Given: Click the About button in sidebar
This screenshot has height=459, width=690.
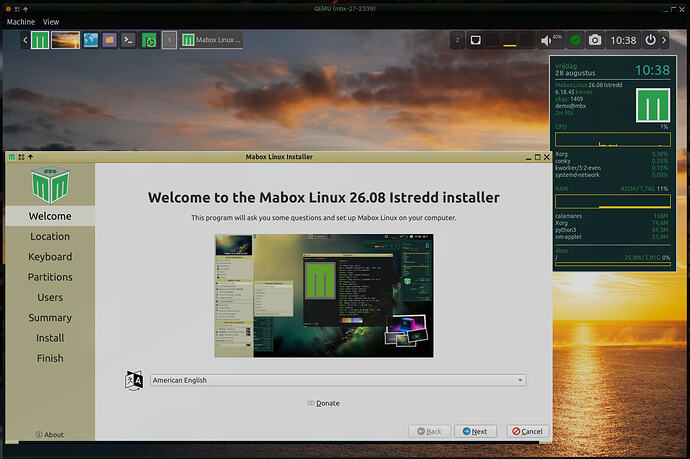Looking at the screenshot, I should coord(50,434).
